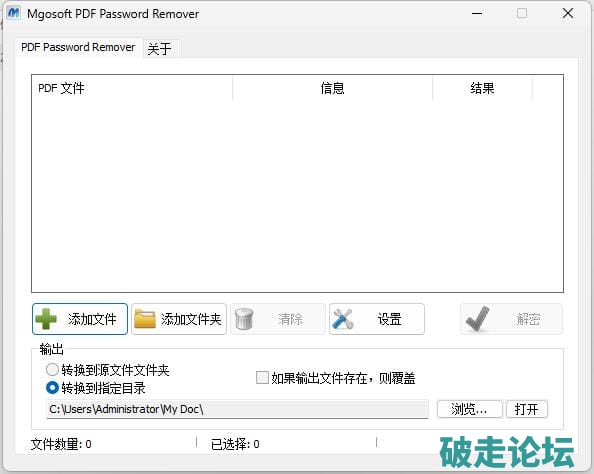Enable the 如果输出文件存在，则覆盖 checkbox
The width and height of the screenshot is (594, 474).
coord(262,377)
